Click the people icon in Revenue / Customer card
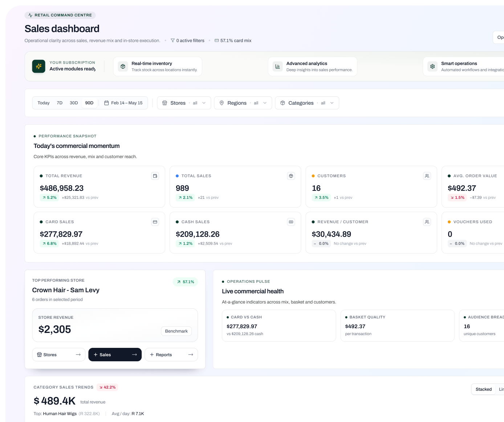The height and width of the screenshot is (422, 504). (x=427, y=222)
